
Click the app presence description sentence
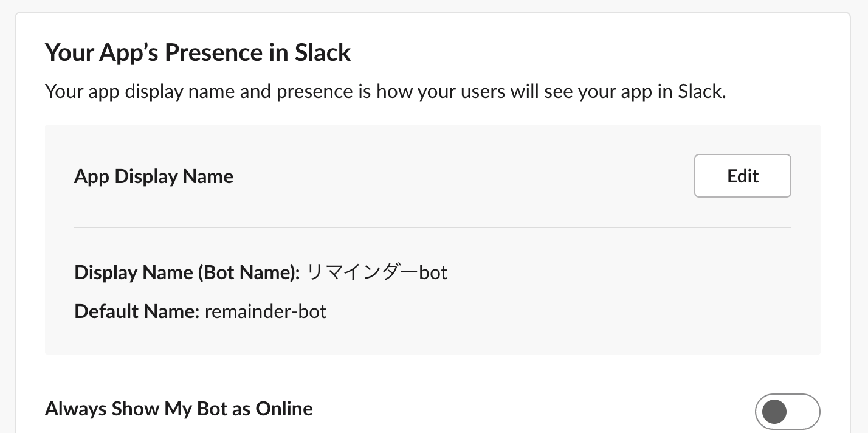tap(385, 92)
